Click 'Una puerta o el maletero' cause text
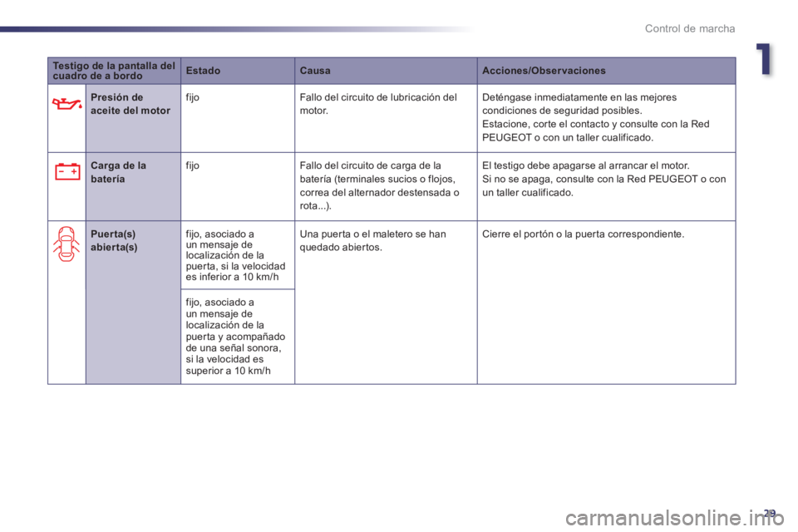798x532 pixels. coord(372,240)
